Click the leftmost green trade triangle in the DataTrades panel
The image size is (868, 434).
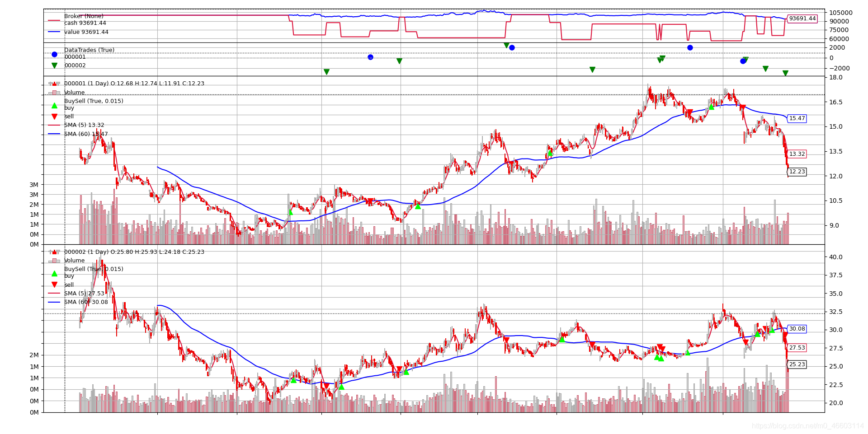click(x=326, y=72)
